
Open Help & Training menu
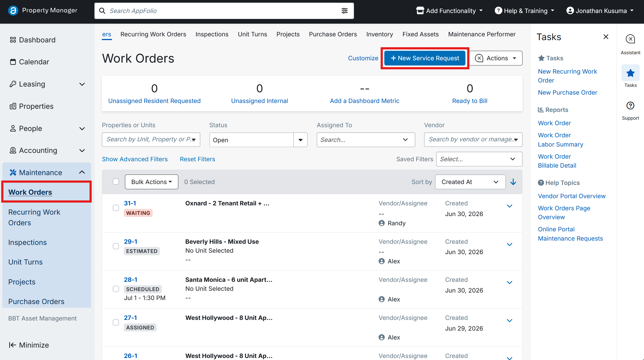click(x=524, y=11)
